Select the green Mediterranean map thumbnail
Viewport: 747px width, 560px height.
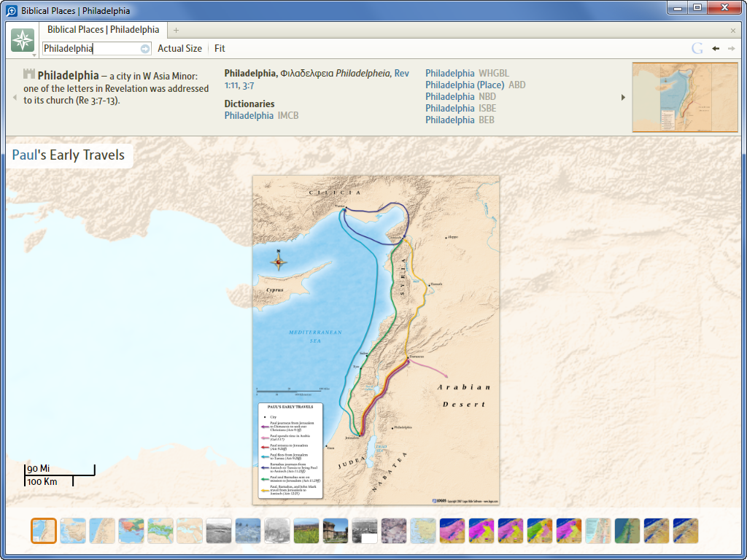(160, 531)
